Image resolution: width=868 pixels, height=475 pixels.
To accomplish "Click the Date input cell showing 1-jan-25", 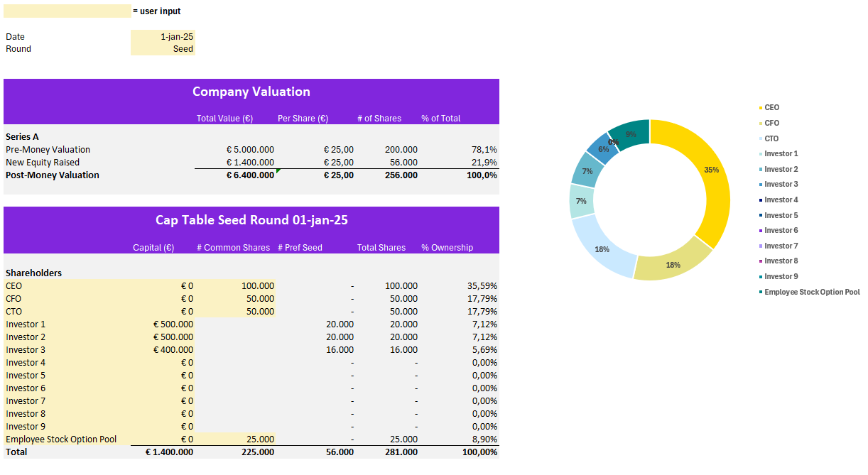I will click(163, 37).
